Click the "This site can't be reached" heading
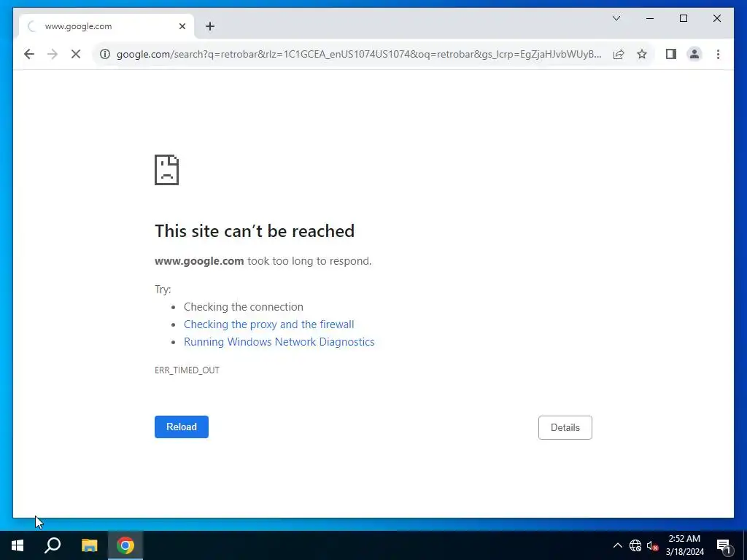Image resolution: width=747 pixels, height=560 pixels. click(x=255, y=231)
